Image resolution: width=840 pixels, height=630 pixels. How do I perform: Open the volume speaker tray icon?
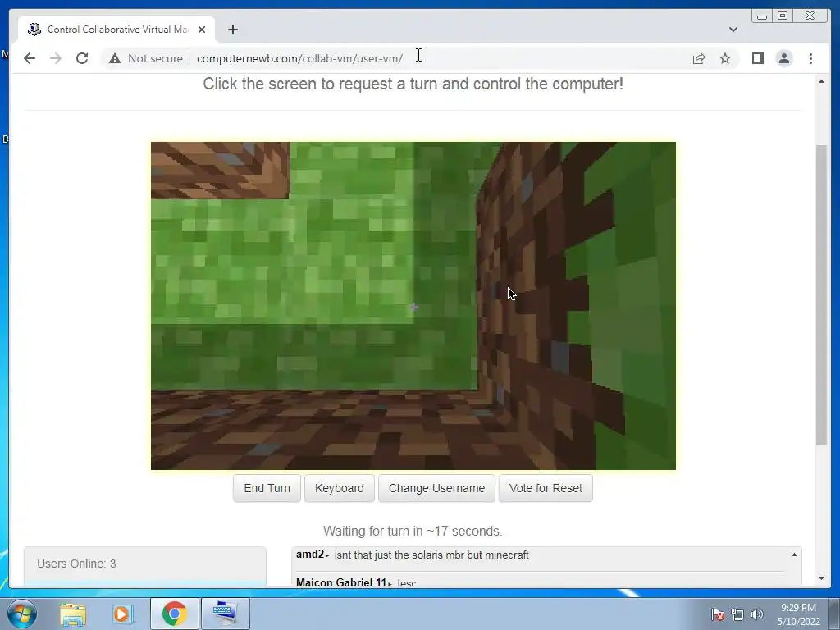(756, 614)
